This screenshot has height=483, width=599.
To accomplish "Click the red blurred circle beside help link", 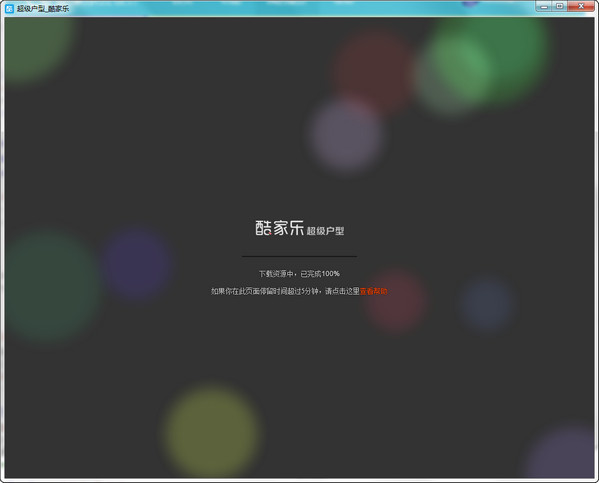I will [396, 300].
